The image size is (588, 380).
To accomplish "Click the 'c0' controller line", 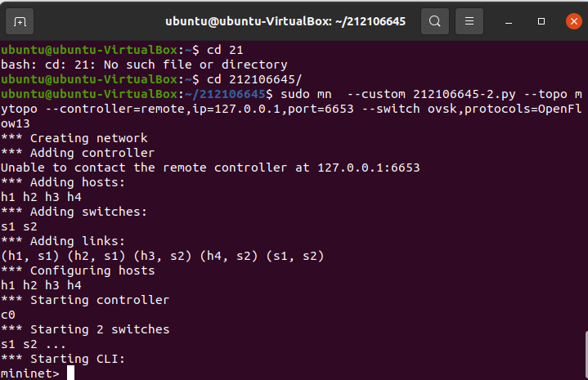I will (x=8, y=315).
